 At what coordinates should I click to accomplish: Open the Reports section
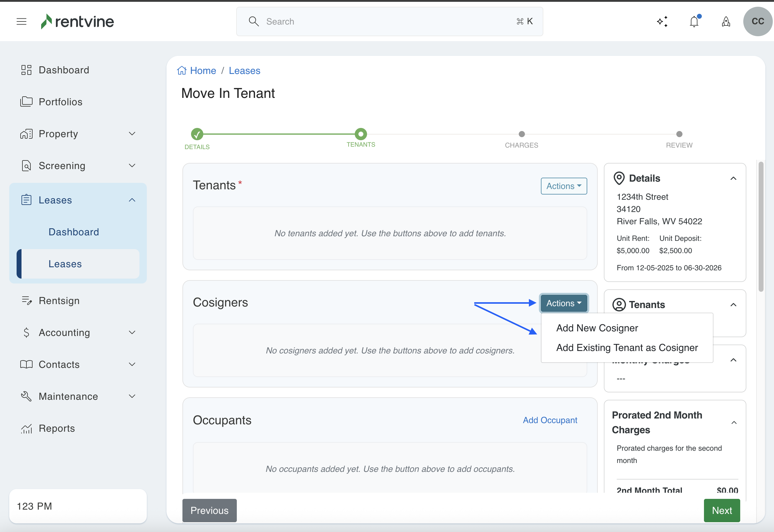[57, 428]
